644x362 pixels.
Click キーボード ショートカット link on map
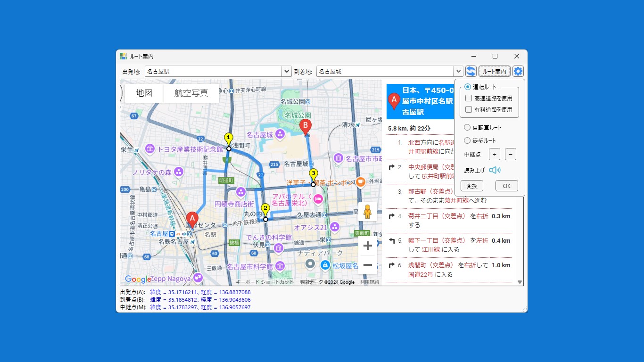(x=265, y=282)
